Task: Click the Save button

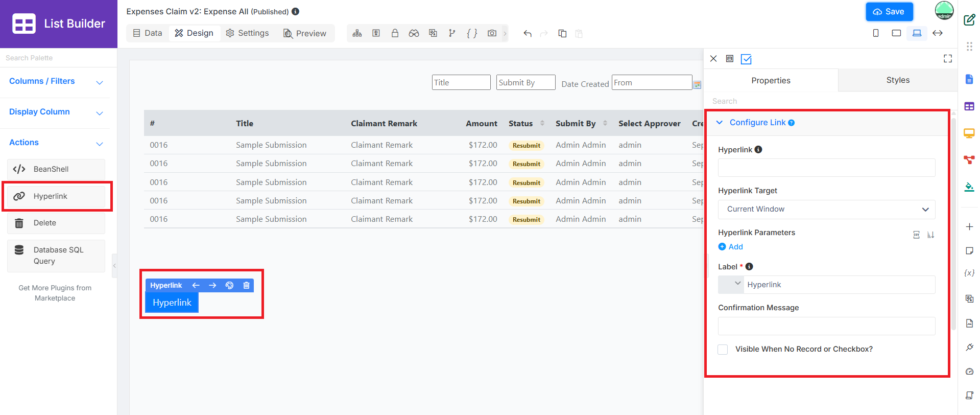Action: coord(889,12)
